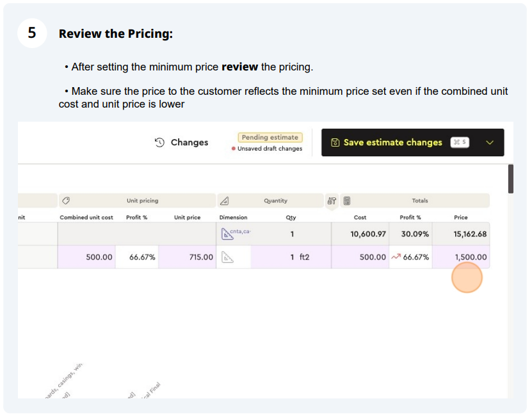Edit the quantity field showing 1 ft2
The width and height of the screenshot is (532, 417).
tap(291, 257)
